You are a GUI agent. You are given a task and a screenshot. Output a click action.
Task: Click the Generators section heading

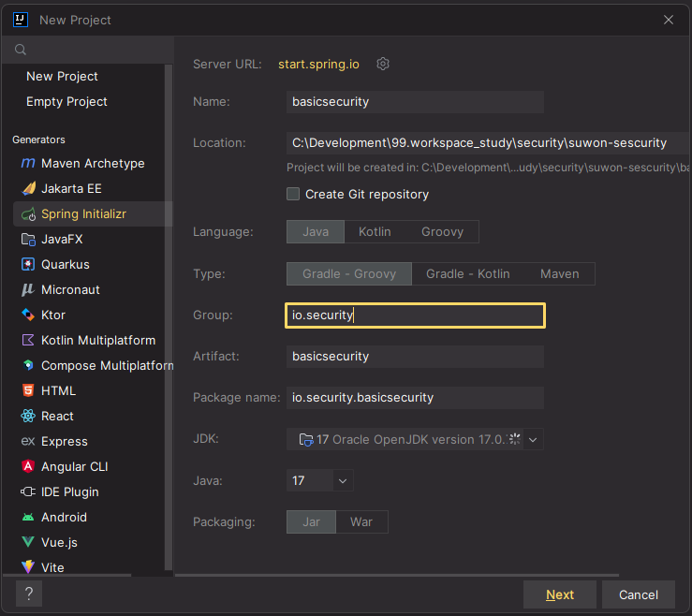pos(38,139)
